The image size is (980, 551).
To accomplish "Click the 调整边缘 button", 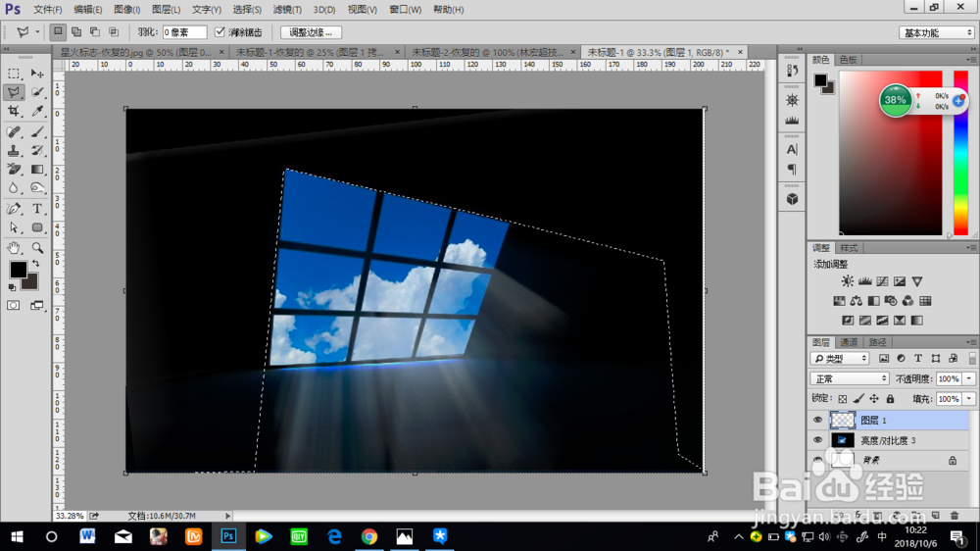I will 310,32.
